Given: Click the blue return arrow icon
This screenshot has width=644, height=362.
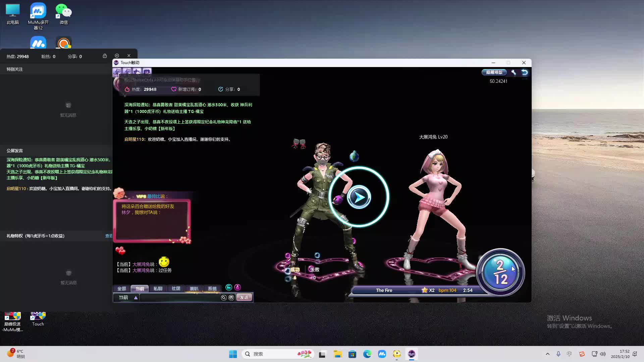Looking at the screenshot, I should tap(525, 72).
